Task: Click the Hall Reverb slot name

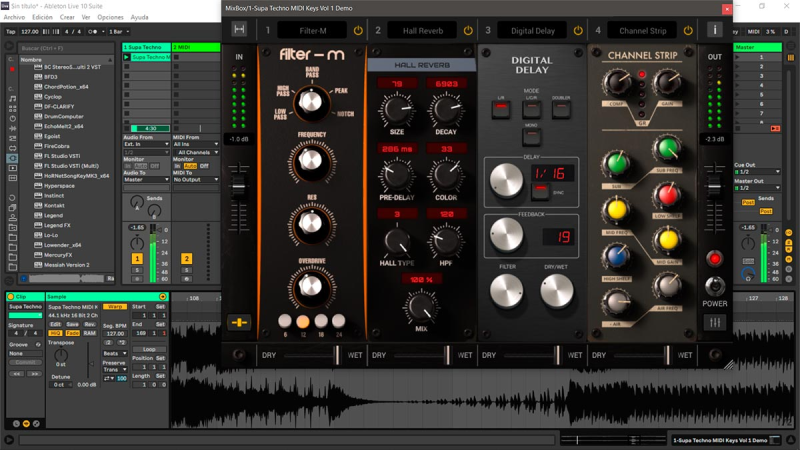Action: coord(422,31)
